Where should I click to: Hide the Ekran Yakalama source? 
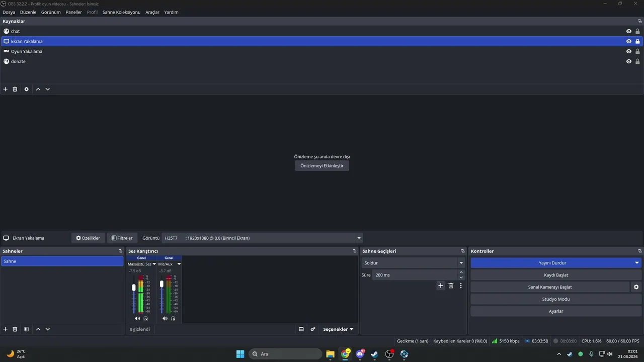(629, 41)
